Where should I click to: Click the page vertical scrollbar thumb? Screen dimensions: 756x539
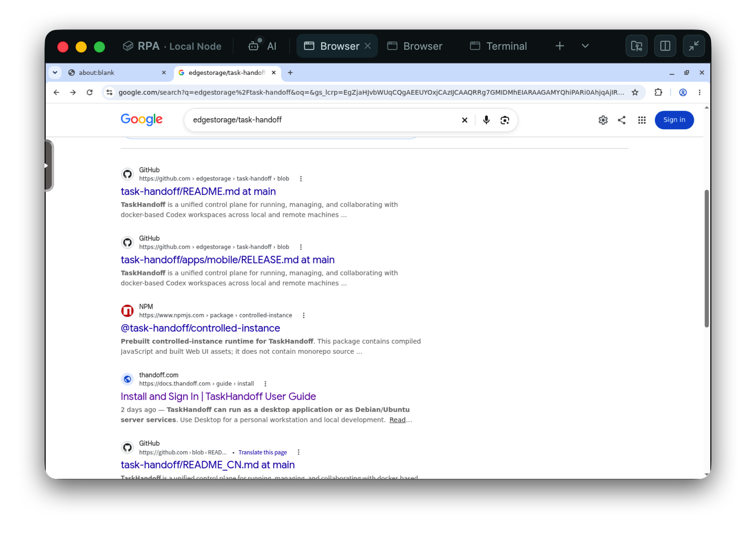pyautogui.click(x=706, y=259)
